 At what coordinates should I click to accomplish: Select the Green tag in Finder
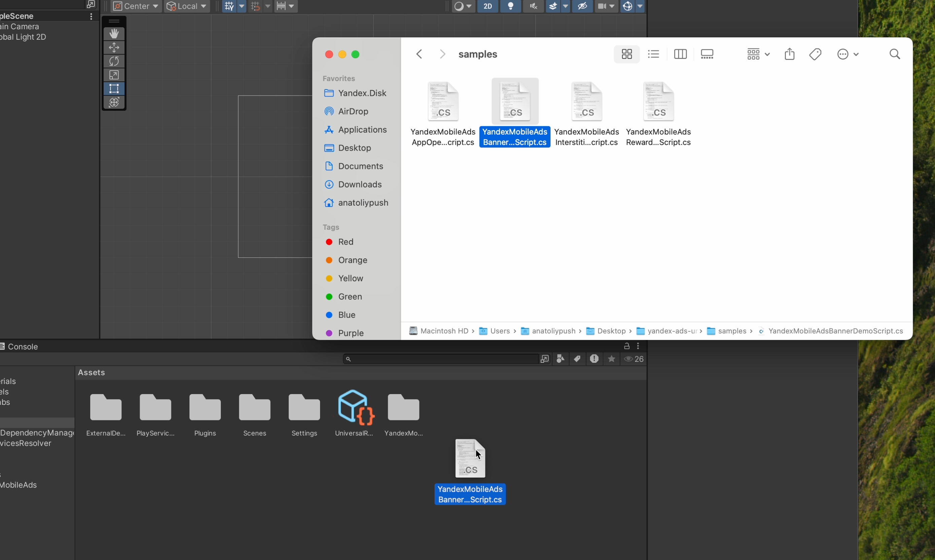click(x=344, y=296)
